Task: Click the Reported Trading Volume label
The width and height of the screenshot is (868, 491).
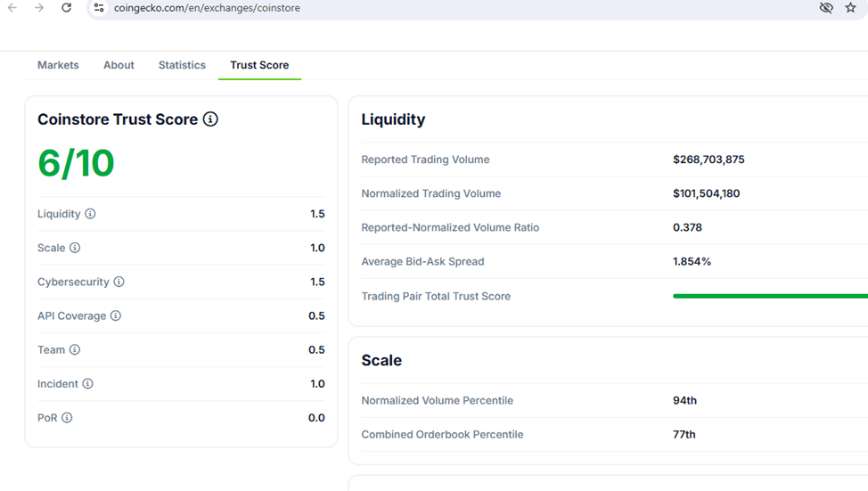Action: 426,160
